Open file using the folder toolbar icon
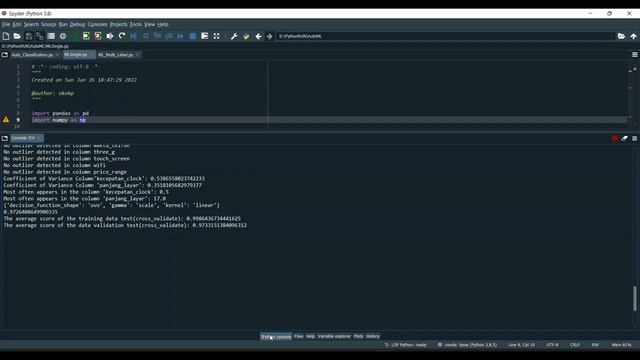Image resolution: width=640 pixels, height=360 pixels. [17, 36]
